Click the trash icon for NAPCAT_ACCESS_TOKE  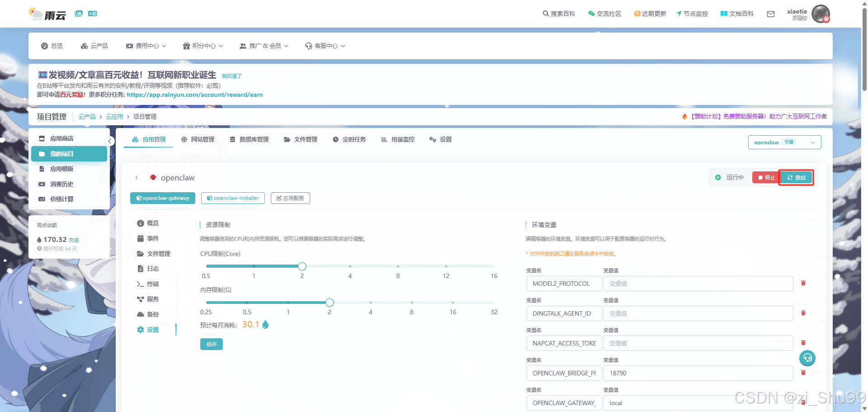[803, 343]
